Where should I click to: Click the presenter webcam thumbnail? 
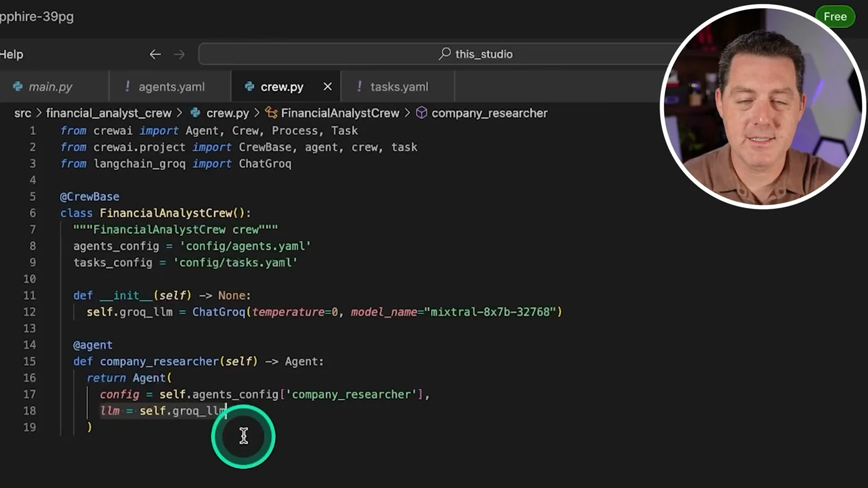pyautogui.click(x=762, y=106)
